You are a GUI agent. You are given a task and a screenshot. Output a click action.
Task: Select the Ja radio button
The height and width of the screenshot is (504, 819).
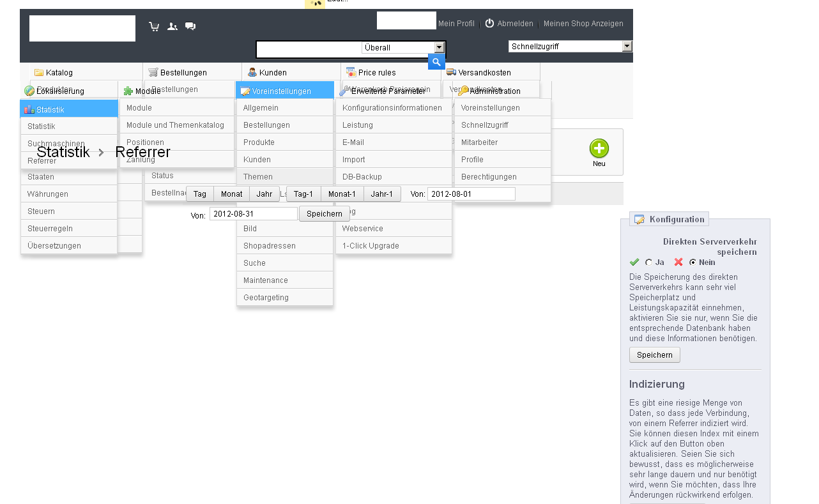tap(648, 263)
